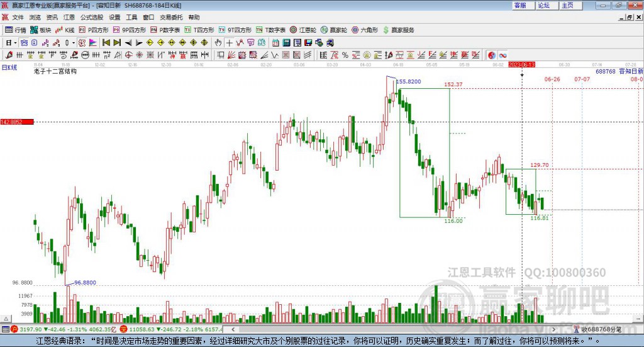Toggle the crosshair cursor tool

click(x=229, y=43)
